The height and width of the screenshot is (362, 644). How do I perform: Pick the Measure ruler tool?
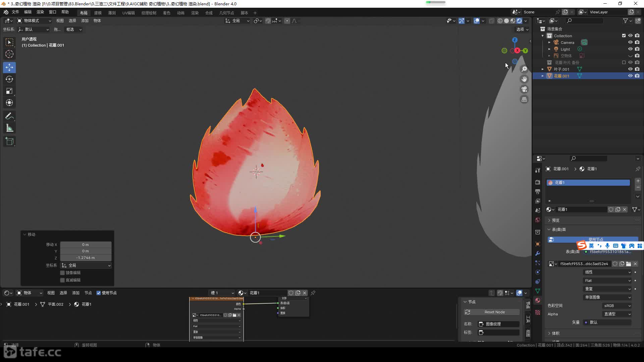click(9, 128)
